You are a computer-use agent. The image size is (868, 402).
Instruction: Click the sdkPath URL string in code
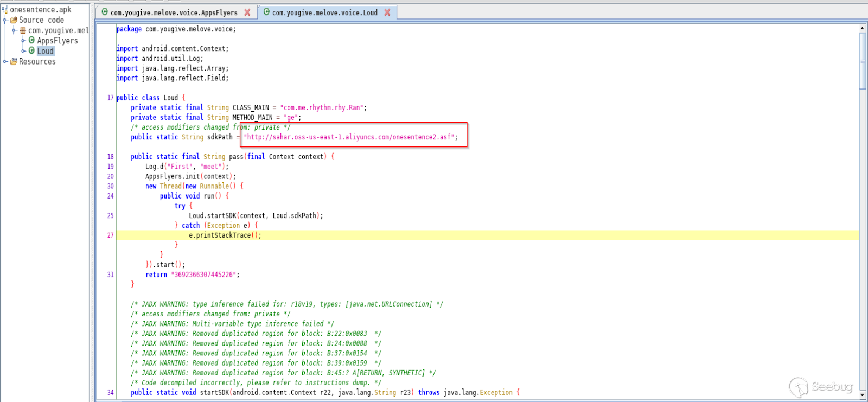(x=350, y=137)
